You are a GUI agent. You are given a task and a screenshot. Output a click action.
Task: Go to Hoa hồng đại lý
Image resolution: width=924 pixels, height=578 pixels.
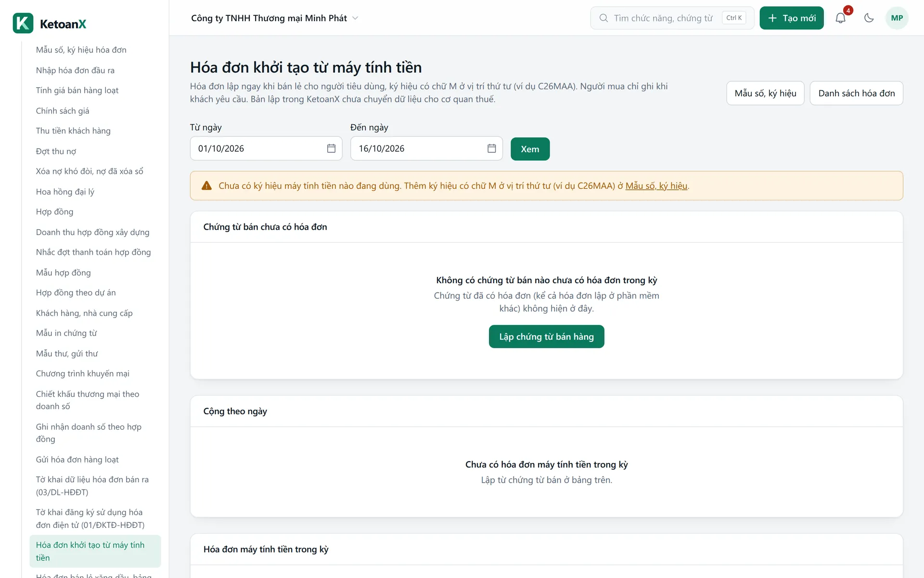[95, 192]
